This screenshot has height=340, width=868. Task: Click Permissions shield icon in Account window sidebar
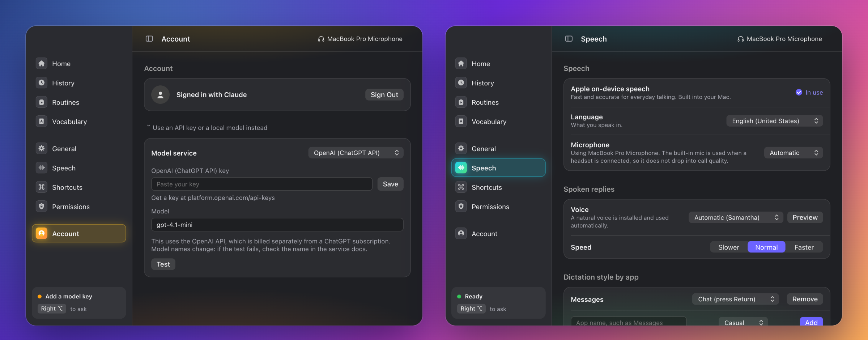point(42,207)
